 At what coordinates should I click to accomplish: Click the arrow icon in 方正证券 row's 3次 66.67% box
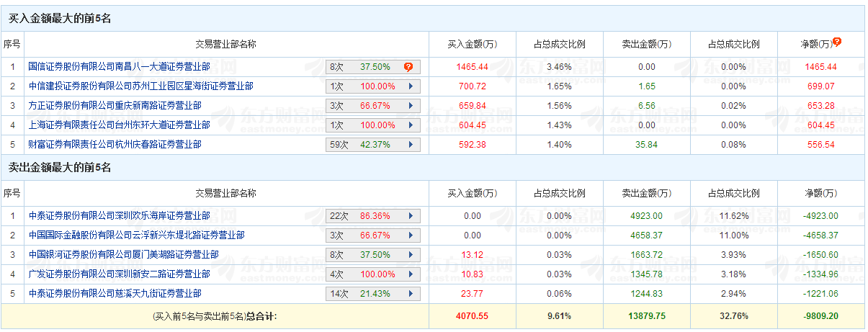click(411, 106)
